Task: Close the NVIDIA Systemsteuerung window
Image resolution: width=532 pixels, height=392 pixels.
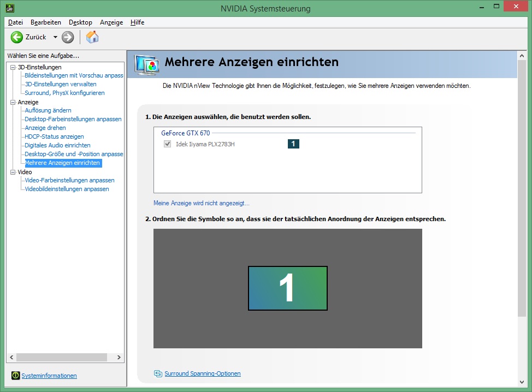Action: 516,7
